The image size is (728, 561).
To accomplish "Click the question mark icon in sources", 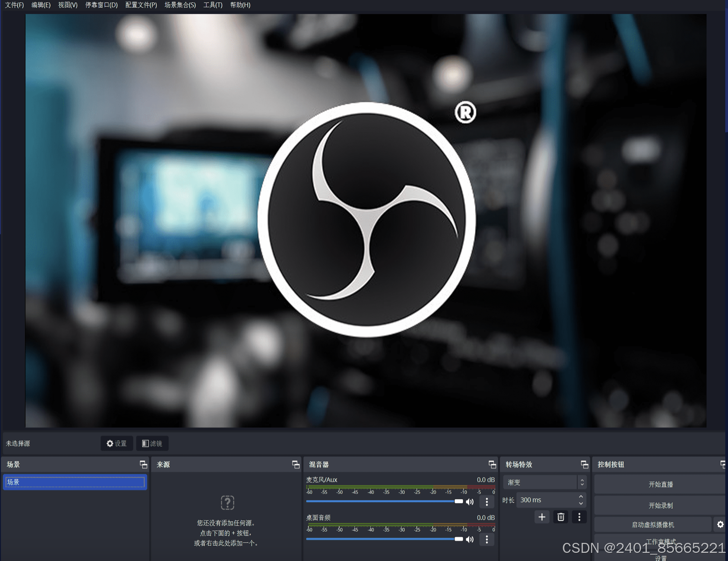I will point(227,503).
